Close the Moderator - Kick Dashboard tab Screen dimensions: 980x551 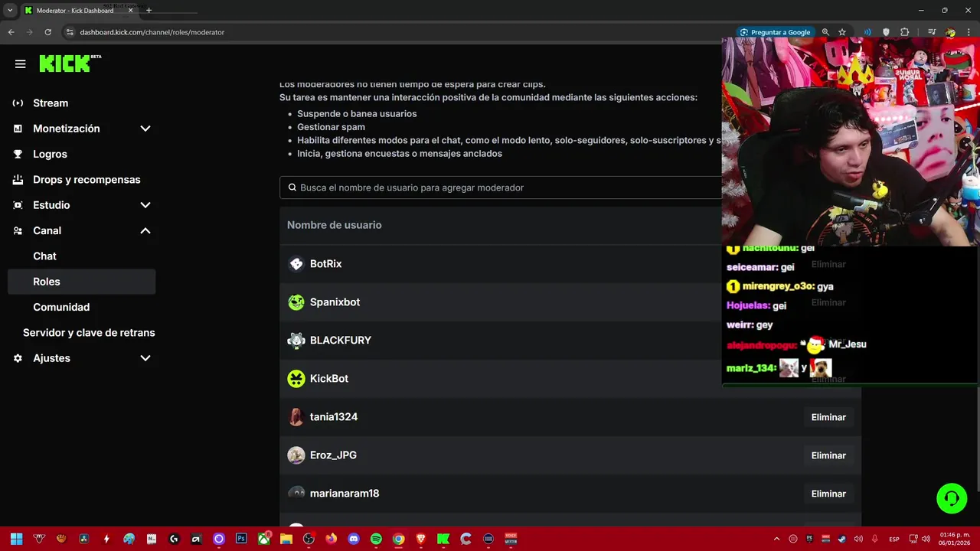point(130,11)
